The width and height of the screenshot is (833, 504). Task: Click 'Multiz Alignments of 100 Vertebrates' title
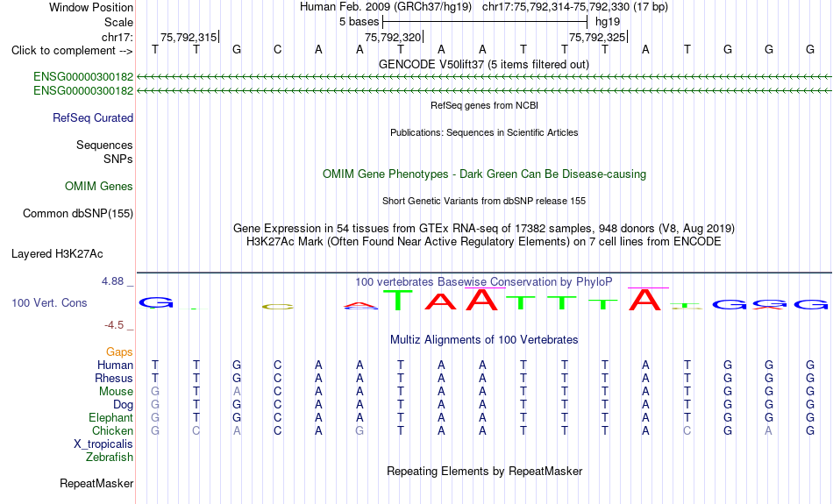tap(484, 340)
